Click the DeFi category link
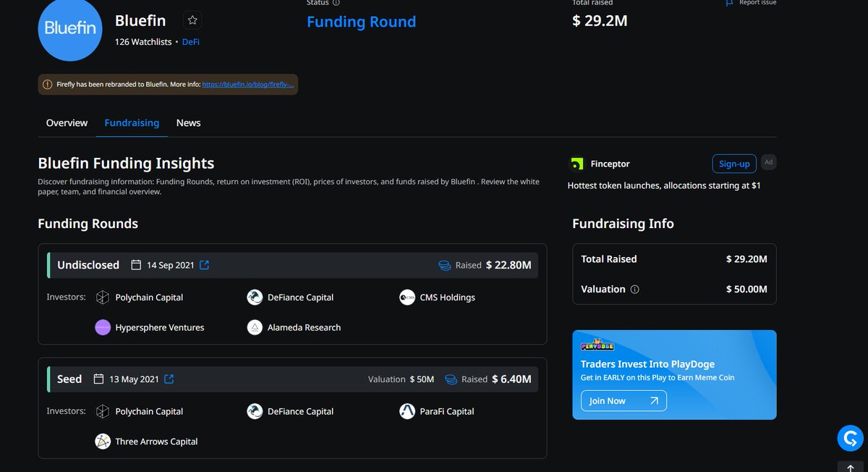The height and width of the screenshot is (472, 868). (x=191, y=42)
